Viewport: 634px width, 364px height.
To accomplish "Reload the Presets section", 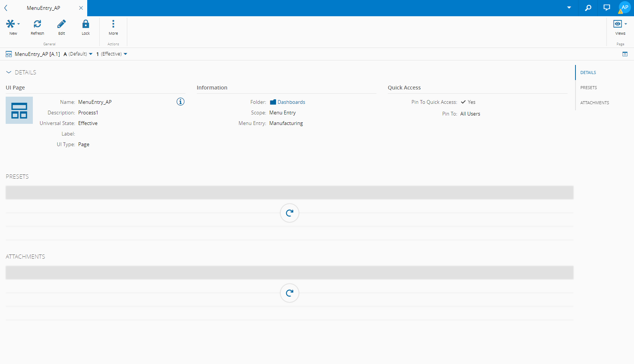I will click(290, 213).
